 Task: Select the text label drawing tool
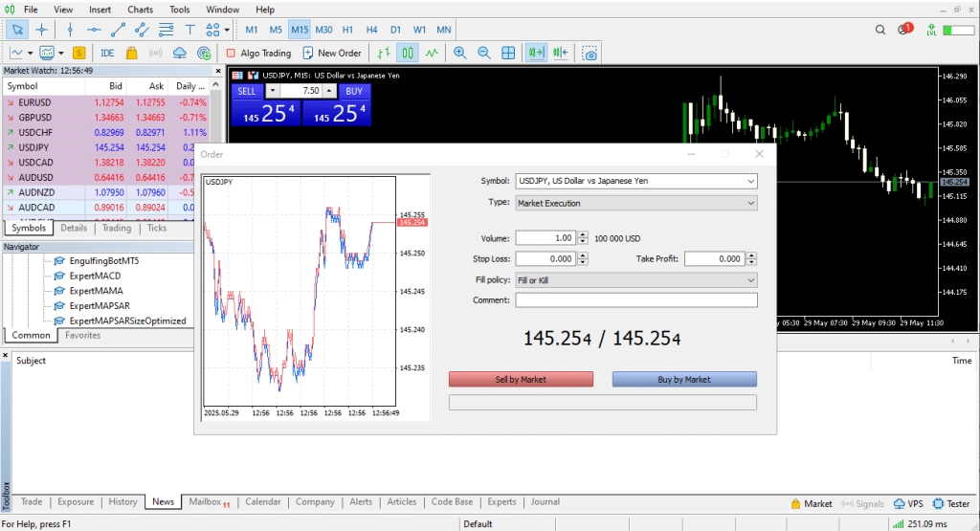189,30
